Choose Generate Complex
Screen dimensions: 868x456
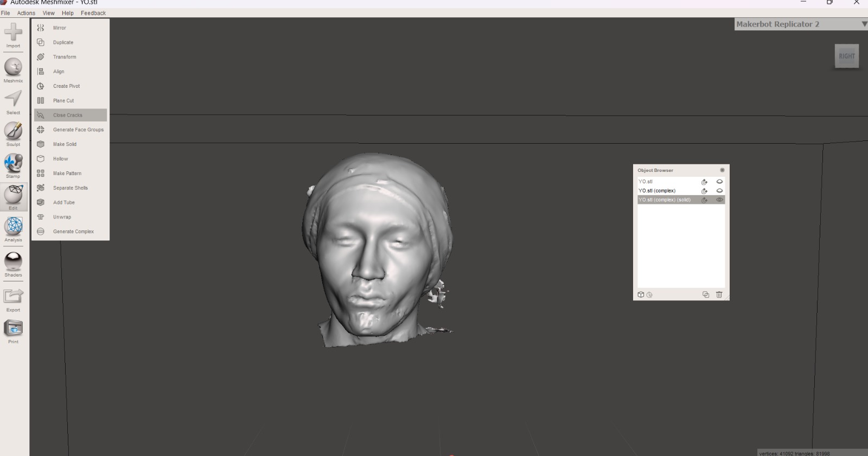pyautogui.click(x=71, y=232)
